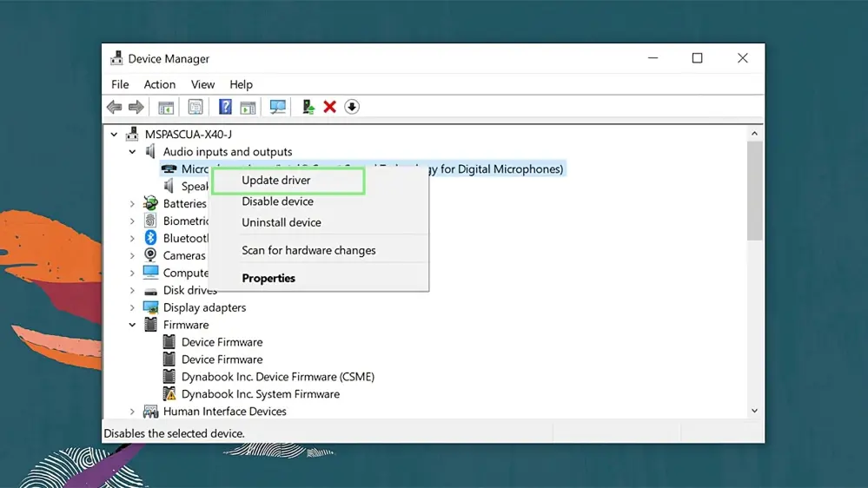Click the update device driver toolbar icon
The width and height of the screenshot is (868, 488).
[308, 107]
